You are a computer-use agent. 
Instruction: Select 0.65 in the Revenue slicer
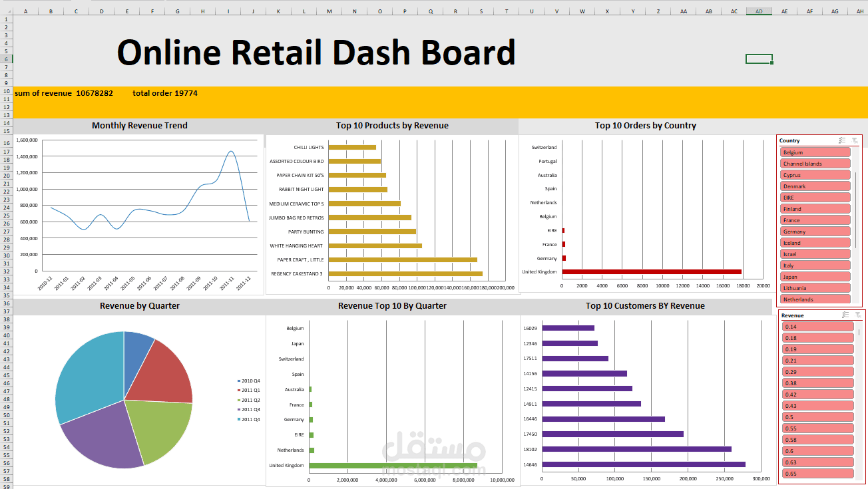pyautogui.click(x=818, y=474)
